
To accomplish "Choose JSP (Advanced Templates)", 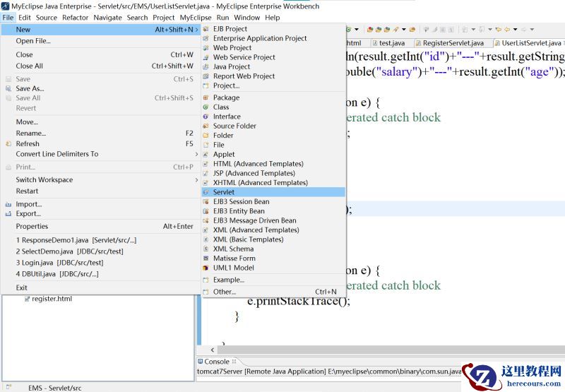I will pyautogui.click(x=273, y=173).
